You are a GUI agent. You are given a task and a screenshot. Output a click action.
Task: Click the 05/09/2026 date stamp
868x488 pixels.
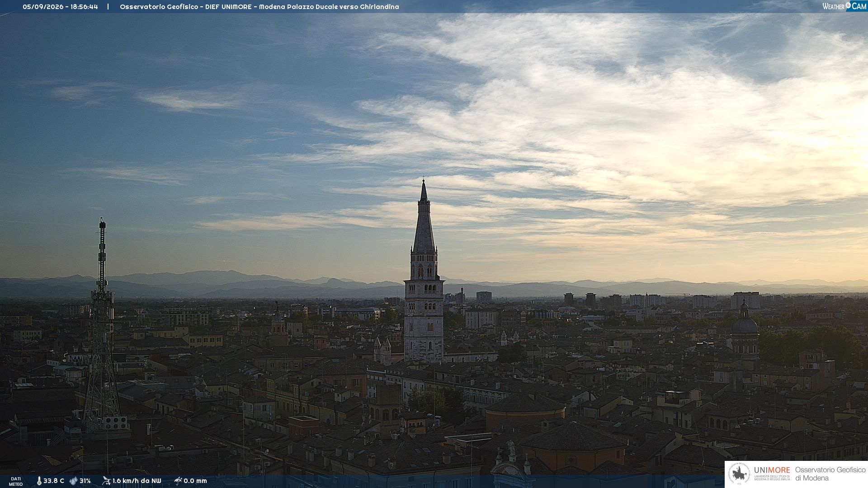(x=43, y=7)
